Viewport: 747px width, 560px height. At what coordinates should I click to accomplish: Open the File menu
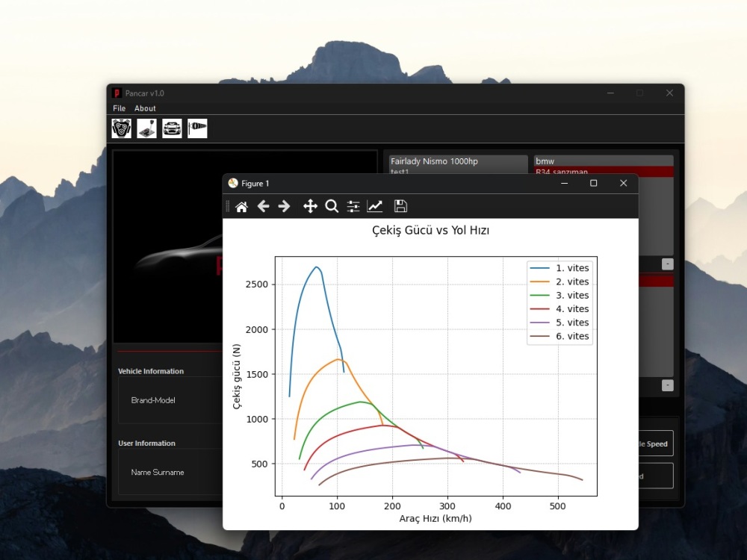coord(119,108)
